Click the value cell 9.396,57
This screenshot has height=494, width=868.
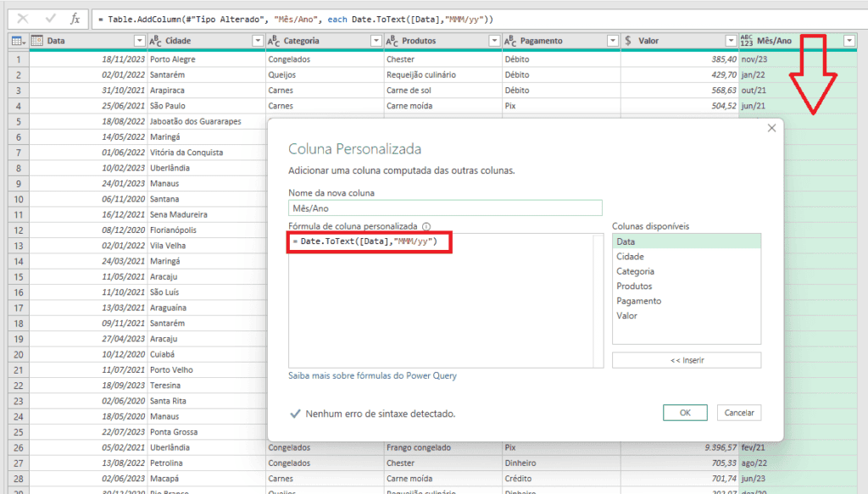pyautogui.click(x=680, y=447)
